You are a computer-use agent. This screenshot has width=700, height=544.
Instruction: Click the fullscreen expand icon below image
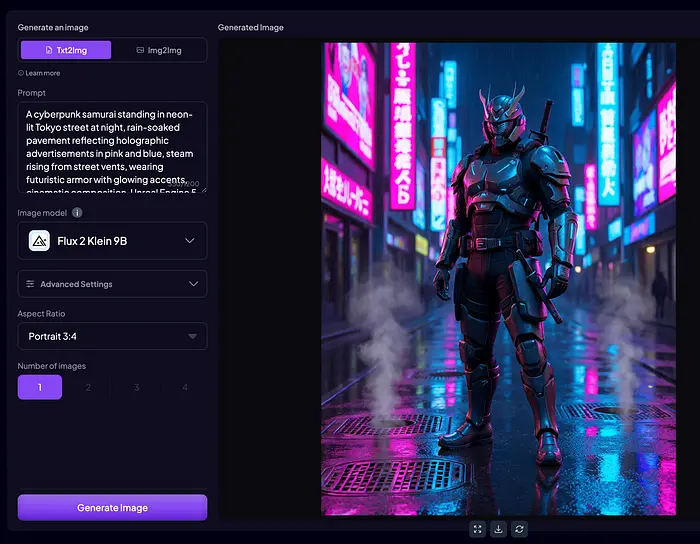pyautogui.click(x=478, y=529)
